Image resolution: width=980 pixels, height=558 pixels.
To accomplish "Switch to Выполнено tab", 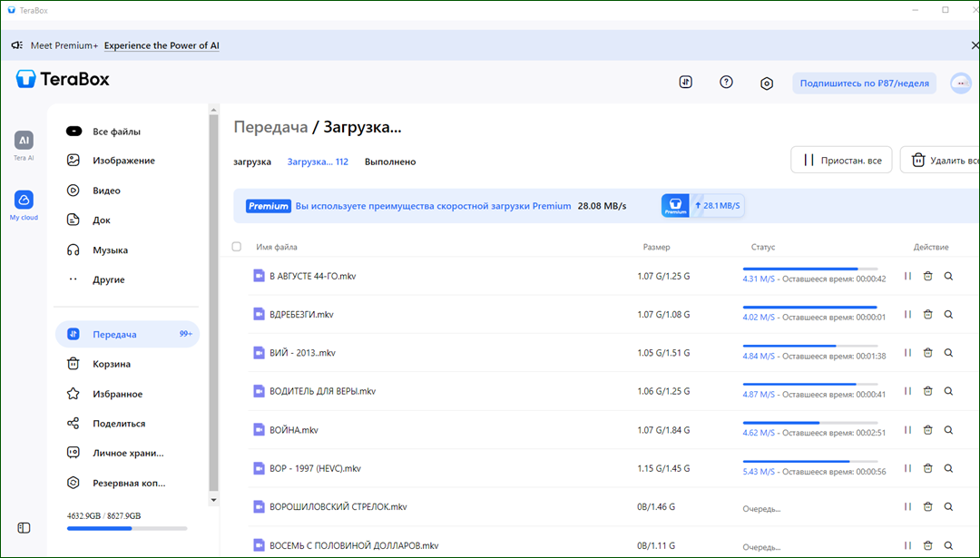I will click(x=390, y=162).
